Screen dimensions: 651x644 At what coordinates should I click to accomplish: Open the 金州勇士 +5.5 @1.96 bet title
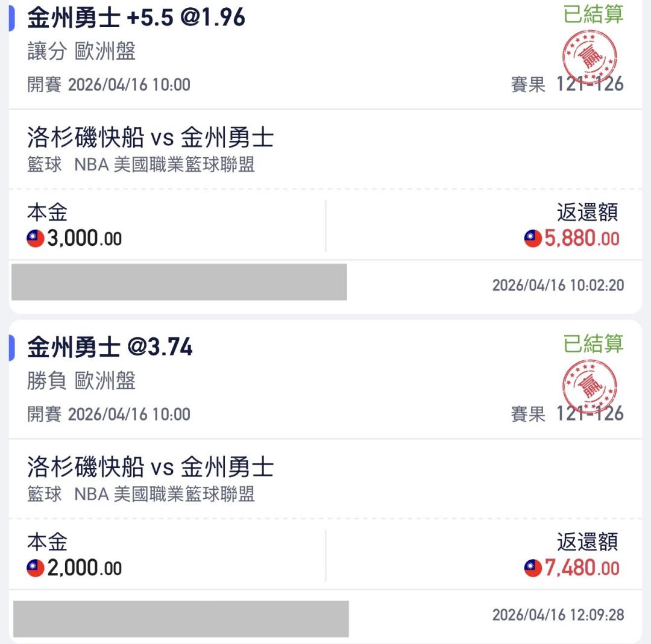(x=136, y=19)
